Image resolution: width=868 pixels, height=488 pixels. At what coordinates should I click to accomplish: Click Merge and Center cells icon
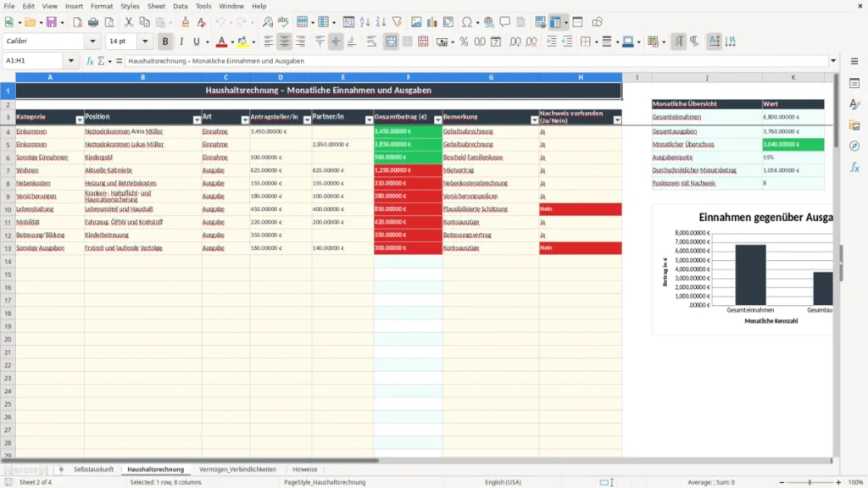click(x=391, y=42)
